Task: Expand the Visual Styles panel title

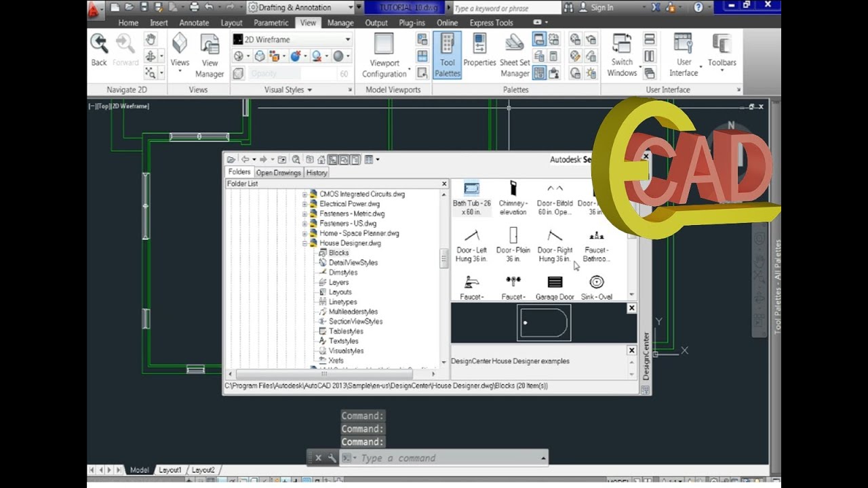Action: [x=288, y=89]
